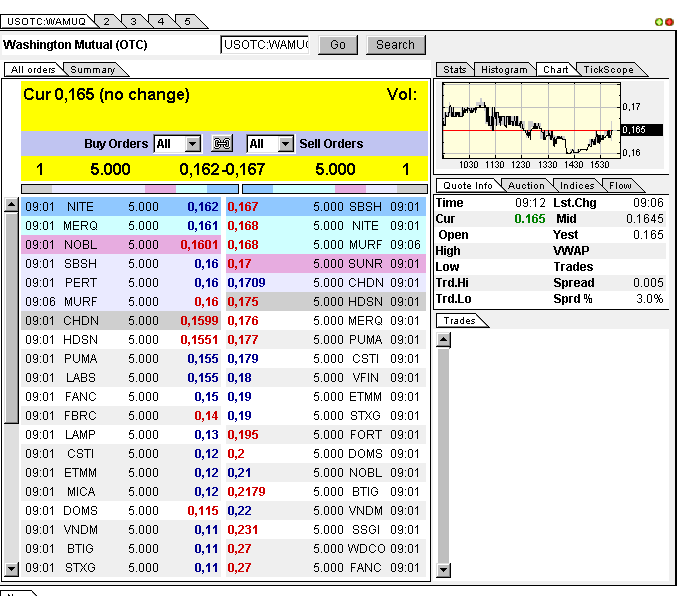Select the Quote Info tab
The width and height of the screenshot is (689, 596).
468,185
